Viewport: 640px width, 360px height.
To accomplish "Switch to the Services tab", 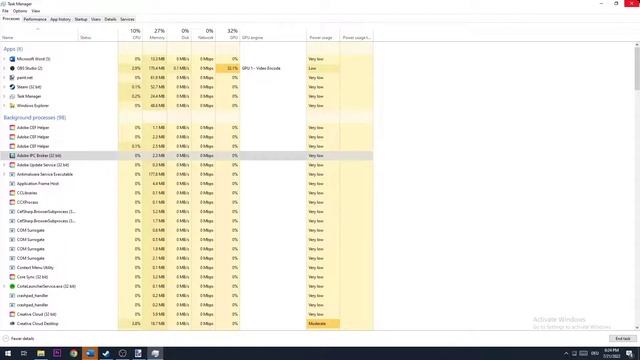I will coord(127,19).
